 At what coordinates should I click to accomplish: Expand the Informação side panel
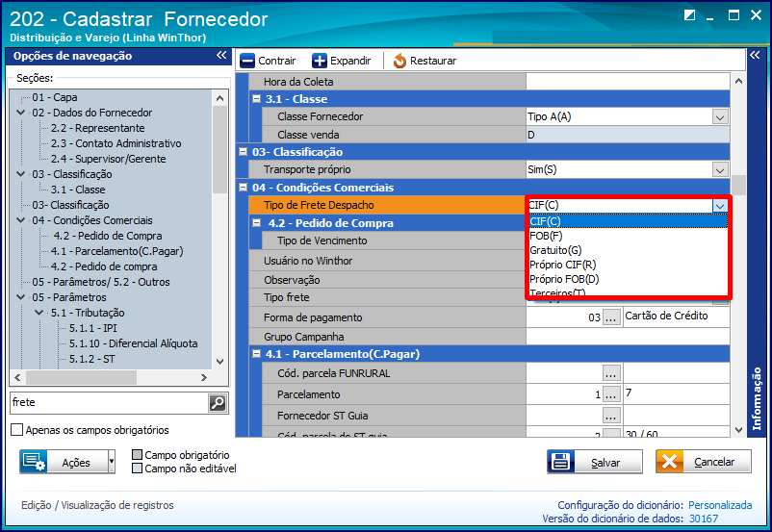click(x=755, y=55)
